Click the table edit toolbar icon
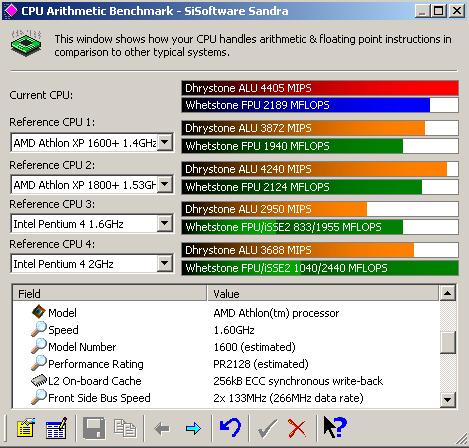 coord(56,428)
